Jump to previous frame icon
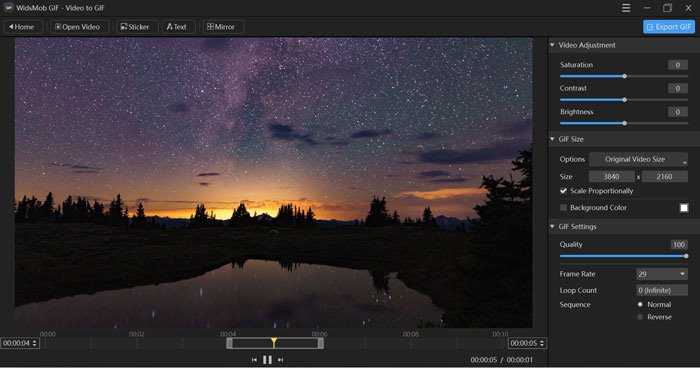Image resolution: width=700 pixels, height=368 pixels. 254,360
